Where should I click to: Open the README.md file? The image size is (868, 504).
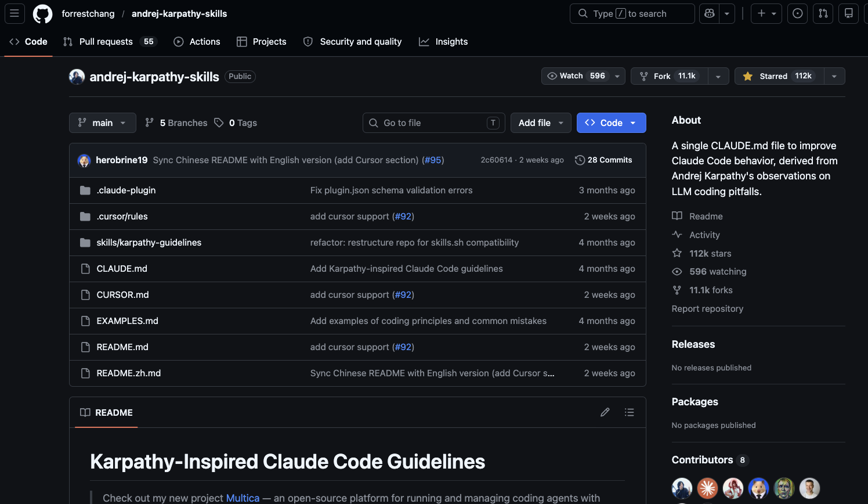(122, 347)
